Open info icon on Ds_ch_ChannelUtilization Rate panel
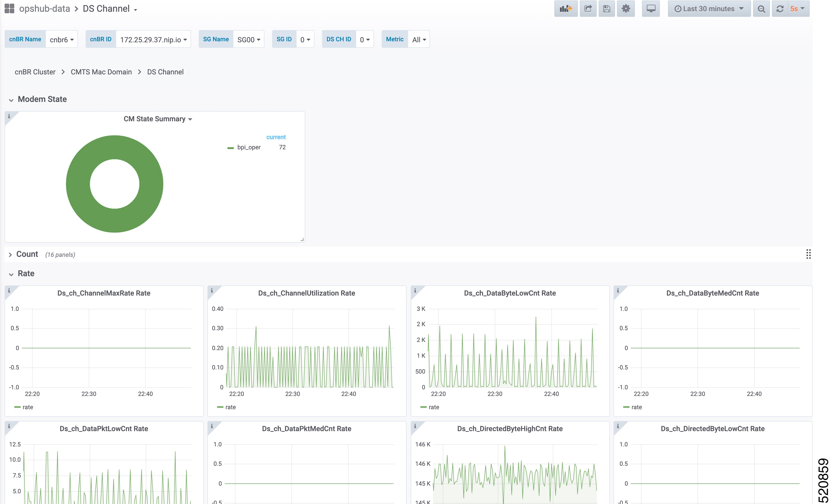Screen dimensions: 829x504 click(x=212, y=290)
